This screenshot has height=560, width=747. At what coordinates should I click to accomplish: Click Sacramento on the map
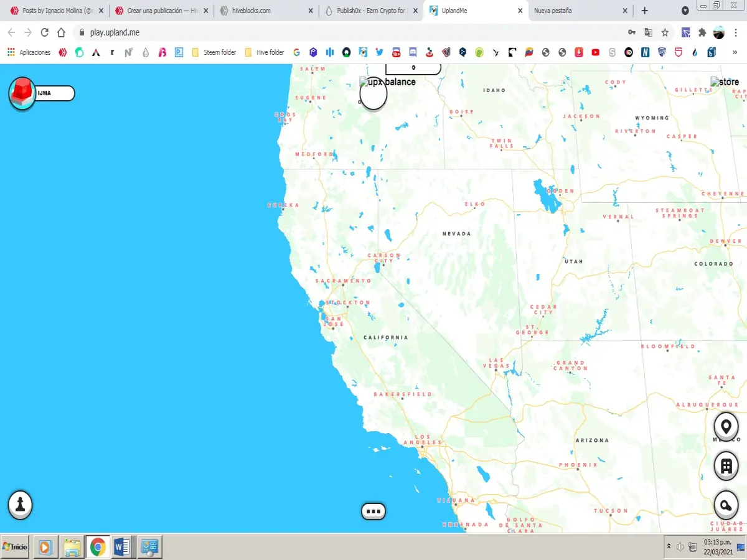pos(343,281)
